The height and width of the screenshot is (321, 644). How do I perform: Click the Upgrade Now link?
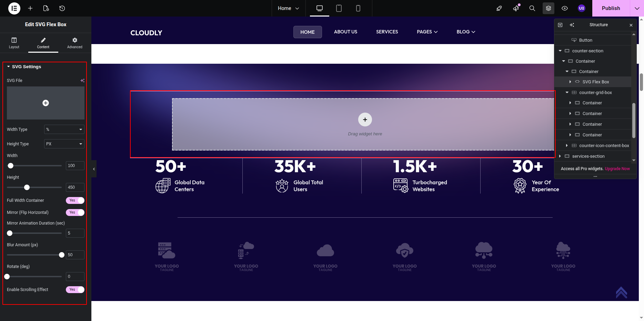[617, 169]
